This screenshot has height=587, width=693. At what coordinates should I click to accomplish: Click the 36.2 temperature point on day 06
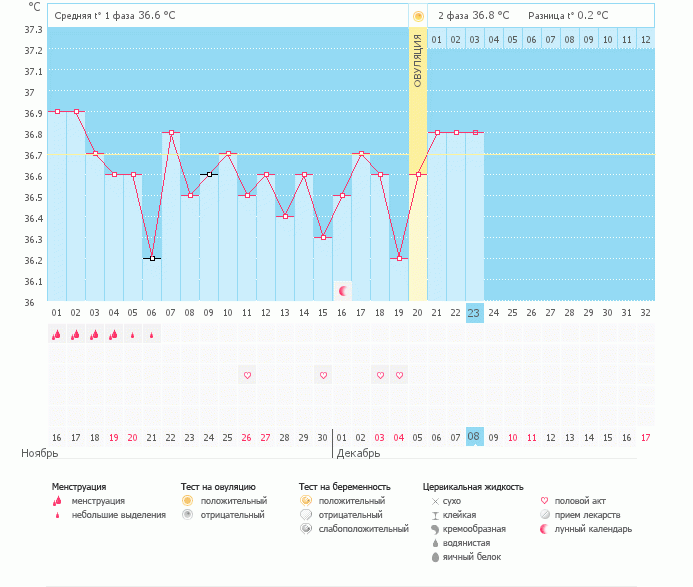(x=152, y=258)
